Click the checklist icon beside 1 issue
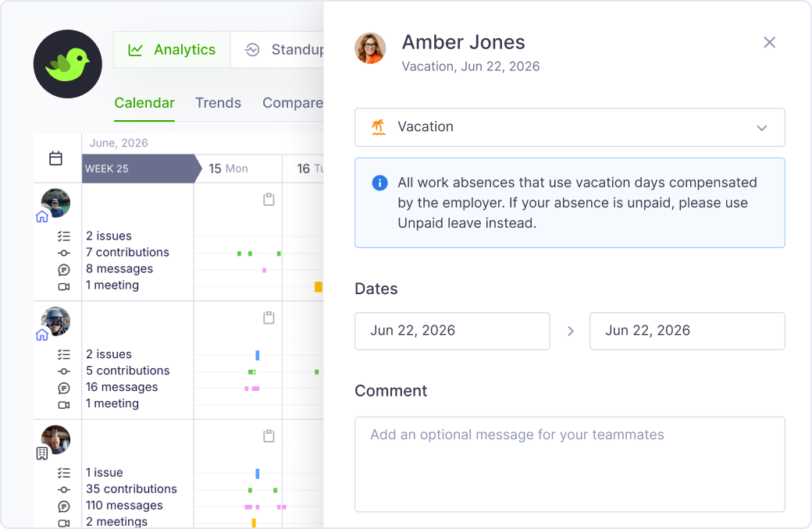812x529 pixels. click(x=64, y=473)
